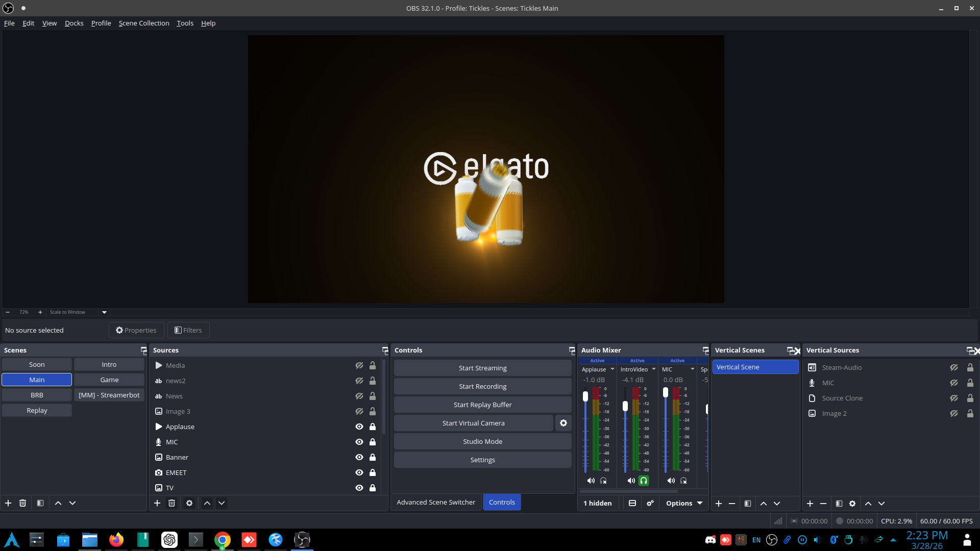Open Applause channel dropdown arrow
This screenshot has height=551, width=980.
tap(612, 369)
